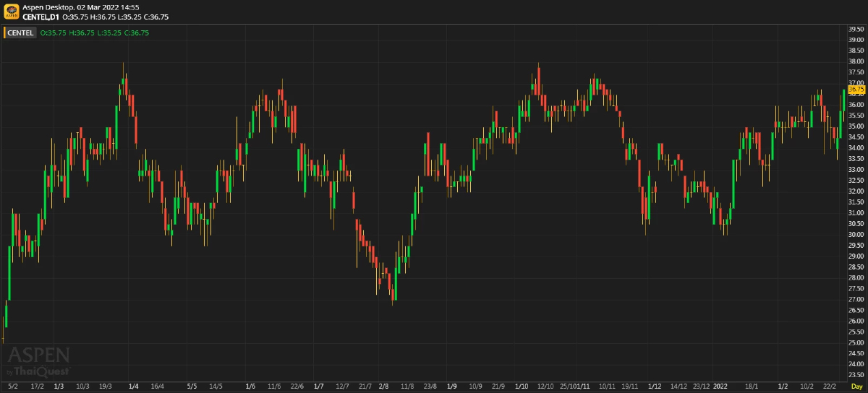Screen dimensions: 868x393
Task: Click the CENTEL series legend label
Action: tap(21, 33)
